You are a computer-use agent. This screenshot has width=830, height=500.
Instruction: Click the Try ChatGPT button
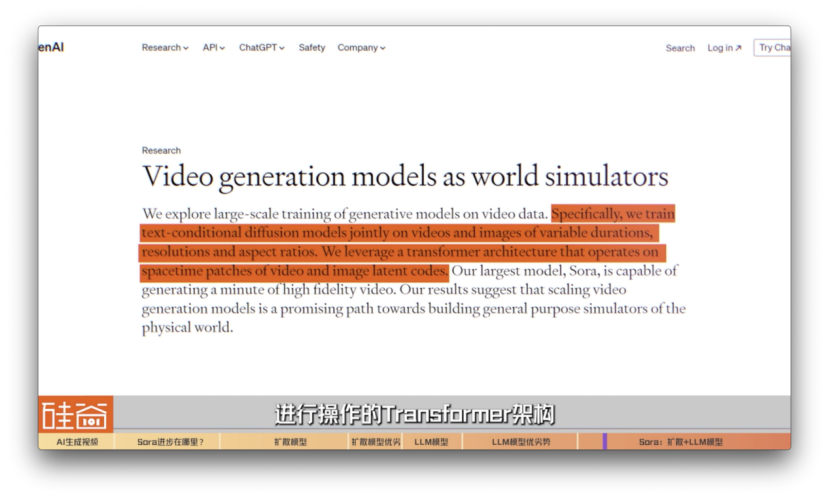(772, 48)
